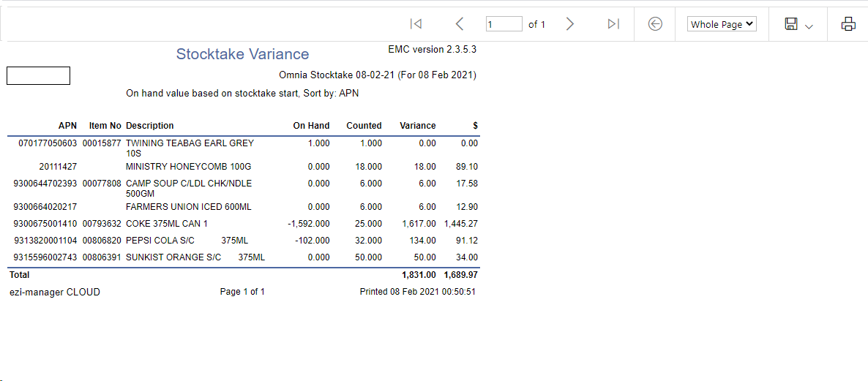Click the circled back arrow icon
Screen dimensions: 868x381
click(656, 24)
